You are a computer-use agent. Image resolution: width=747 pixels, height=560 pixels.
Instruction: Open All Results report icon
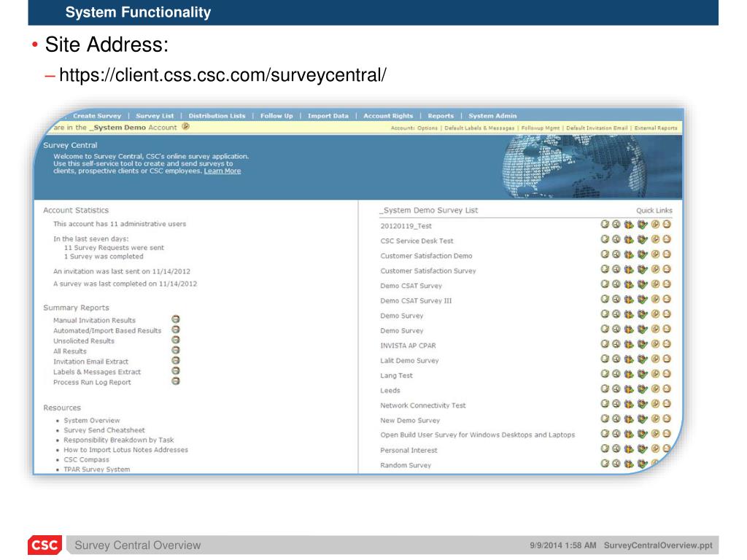click(x=175, y=350)
